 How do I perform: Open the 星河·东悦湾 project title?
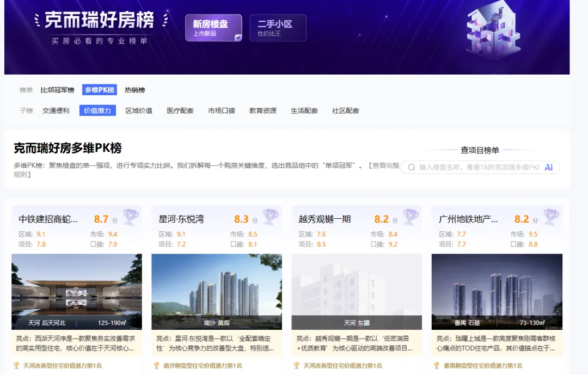(181, 219)
